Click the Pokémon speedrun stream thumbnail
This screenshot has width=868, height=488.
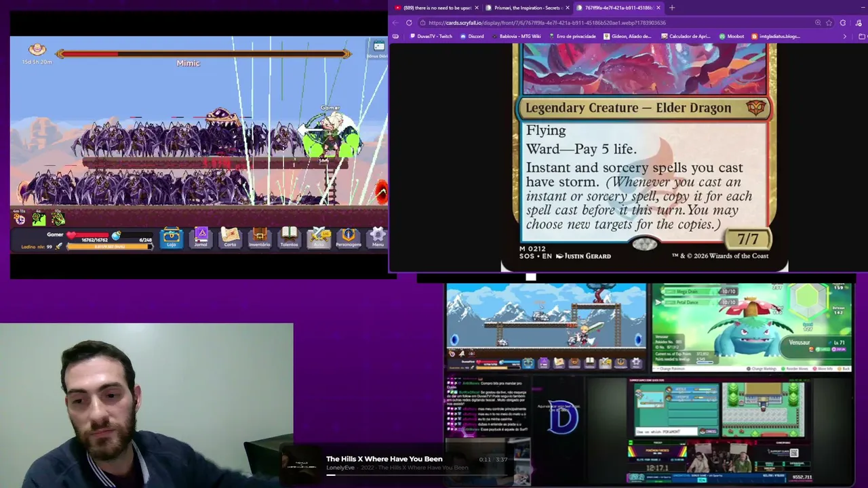pyautogui.click(x=721, y=431)
